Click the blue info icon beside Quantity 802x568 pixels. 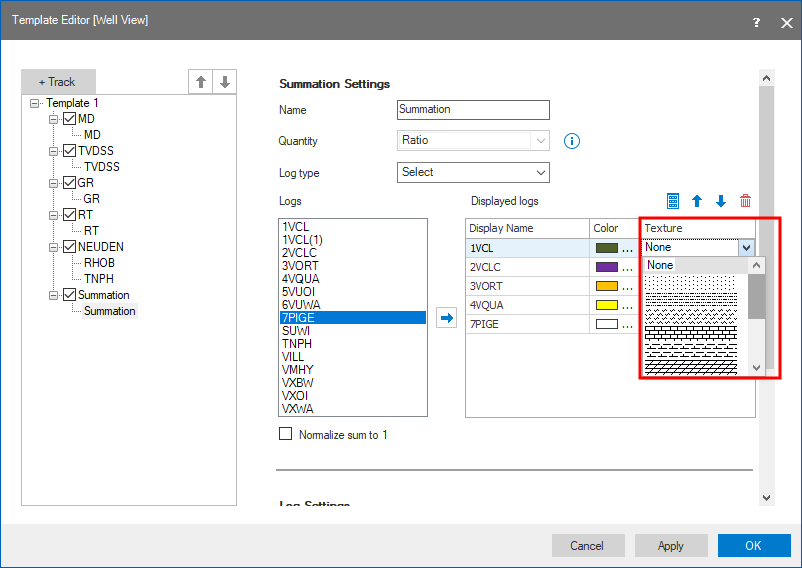click(x=572, y=141)
